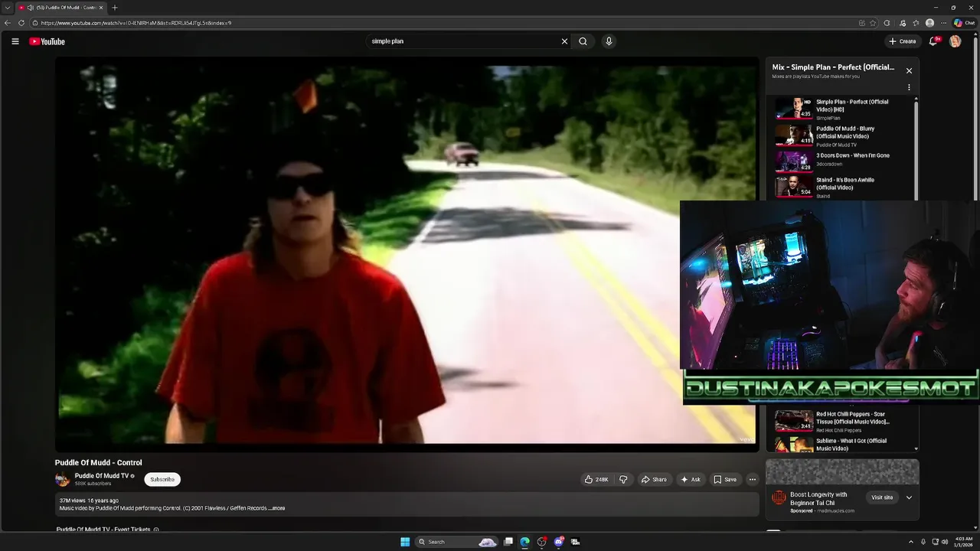Open Task View on the taskbar
The width and height of the screenshot is (980, 551).
click(508, 542)
